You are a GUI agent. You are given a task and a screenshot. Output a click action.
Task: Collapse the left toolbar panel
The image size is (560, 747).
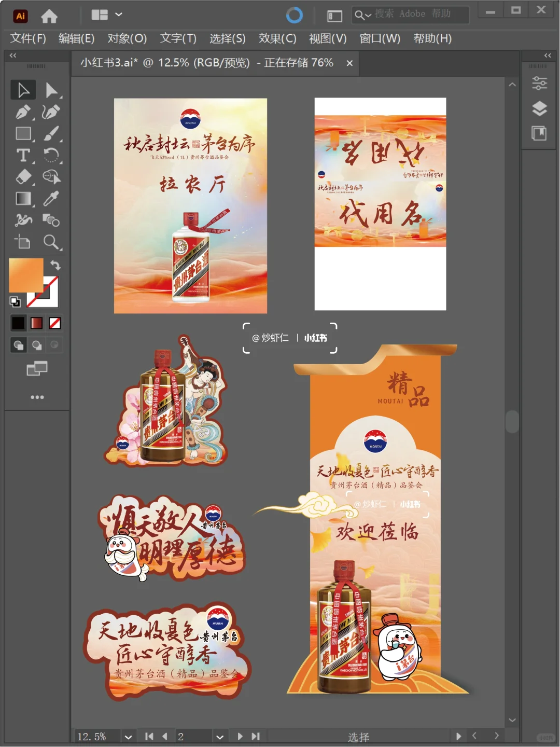12,55
